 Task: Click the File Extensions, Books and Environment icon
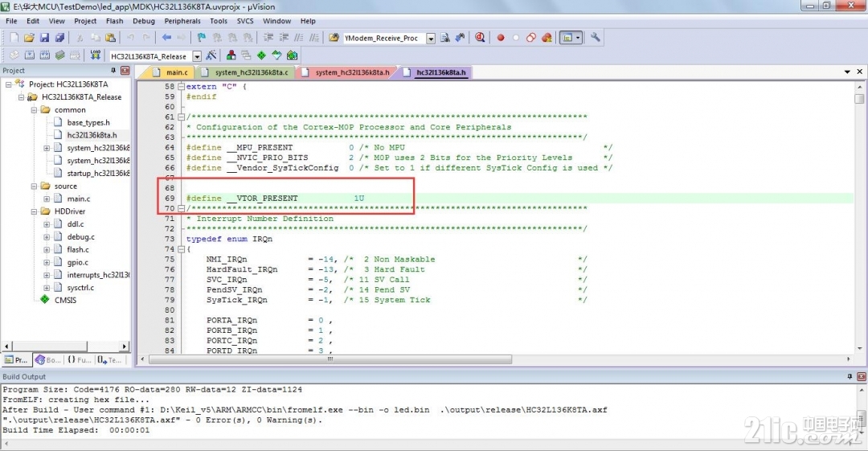tap(231, 55)
